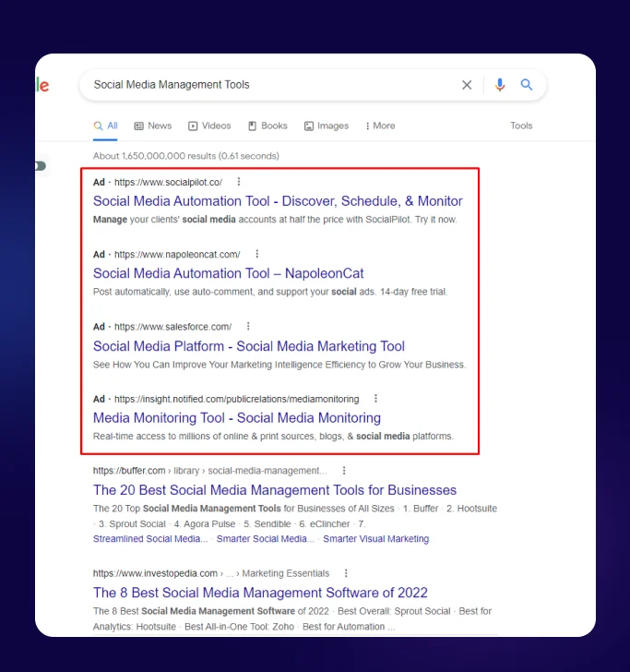
Task: Open options dots beside napoleoncat.com ad
Action: coord(257,254)
